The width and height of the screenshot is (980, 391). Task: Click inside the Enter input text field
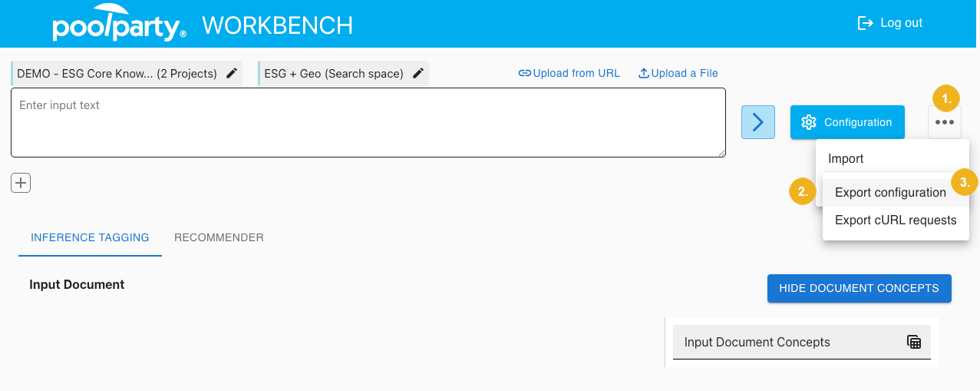point(368,122)
